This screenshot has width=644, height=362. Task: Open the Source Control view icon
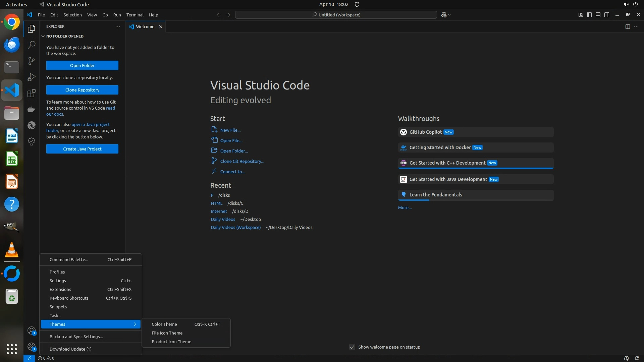32,61
